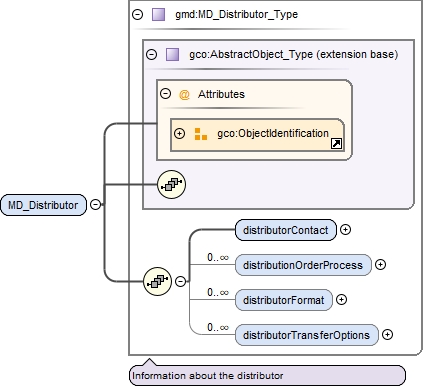Click the 0..∞ cardinality of distributorTransferOptions
The image size is (424, 389).
[218, 327]
